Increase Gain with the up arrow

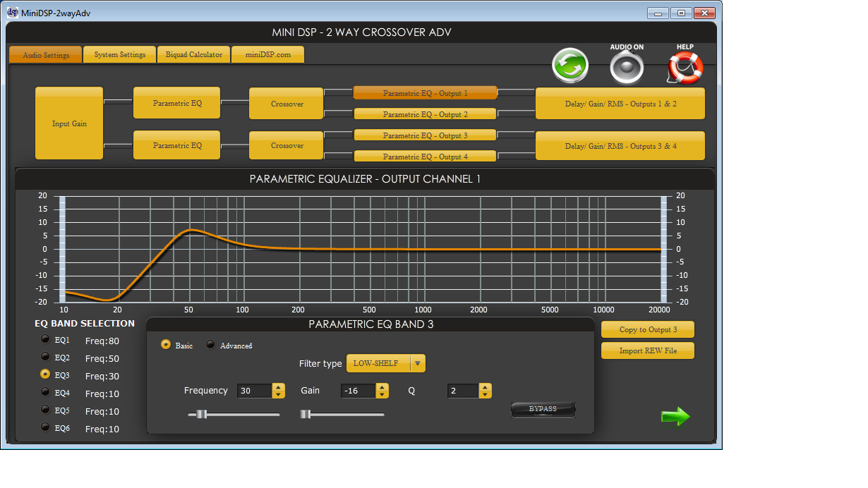point(382,387)
